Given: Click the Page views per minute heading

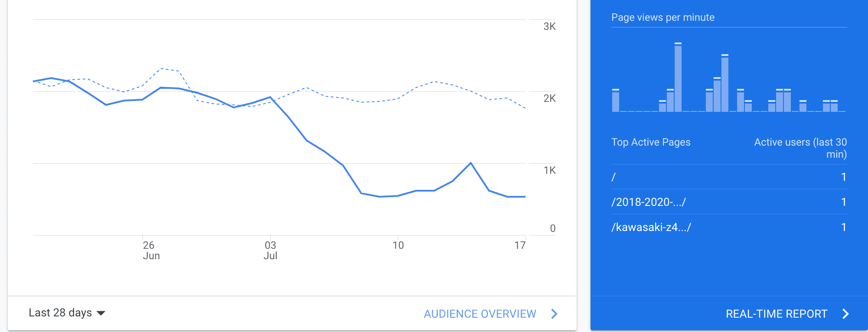Looking at the screenshot, I should 663,17.
